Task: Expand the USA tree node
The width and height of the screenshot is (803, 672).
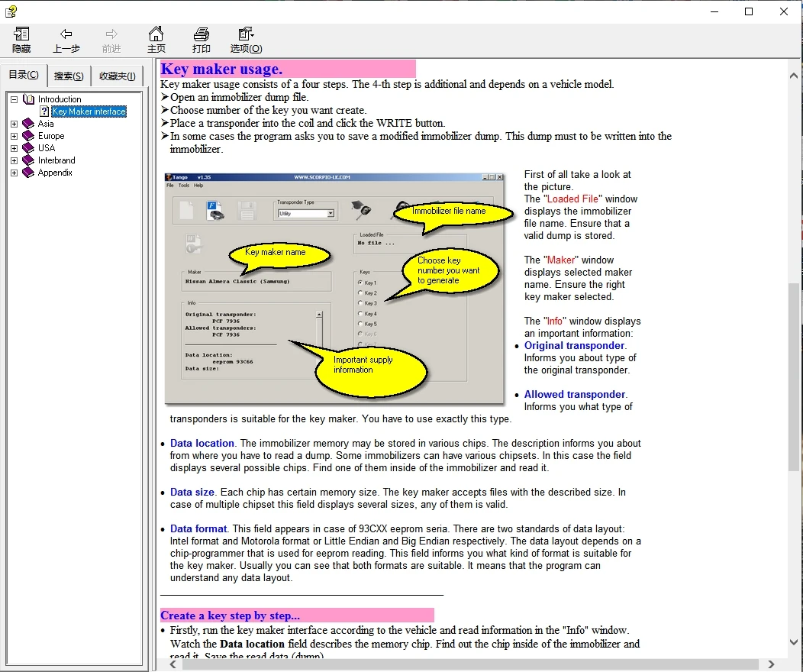Action: point(14,148)
